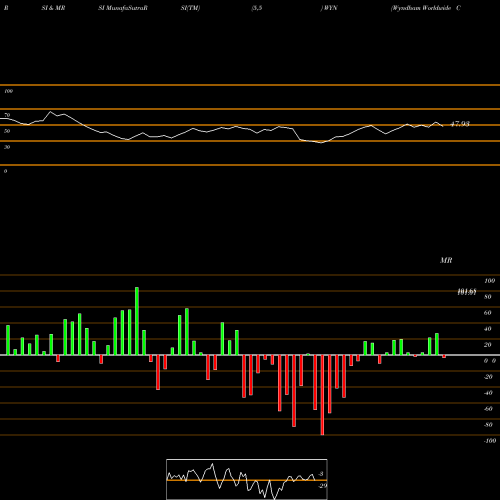Click the RSI axis label 70
The height and width of the screenshot is (500, 500).
7,115
